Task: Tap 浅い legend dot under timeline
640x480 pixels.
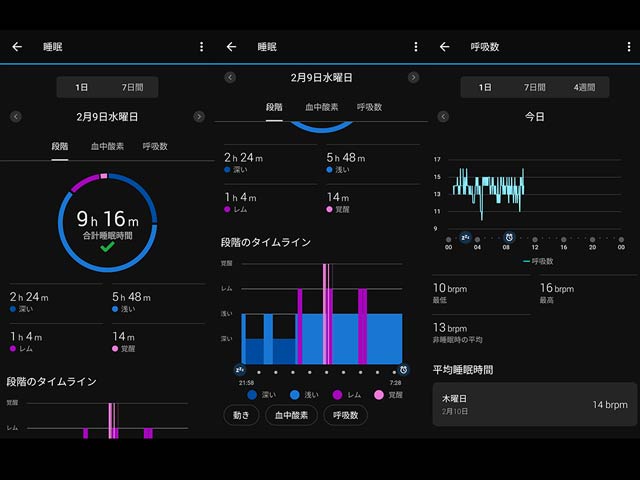Action: [295, 395]
